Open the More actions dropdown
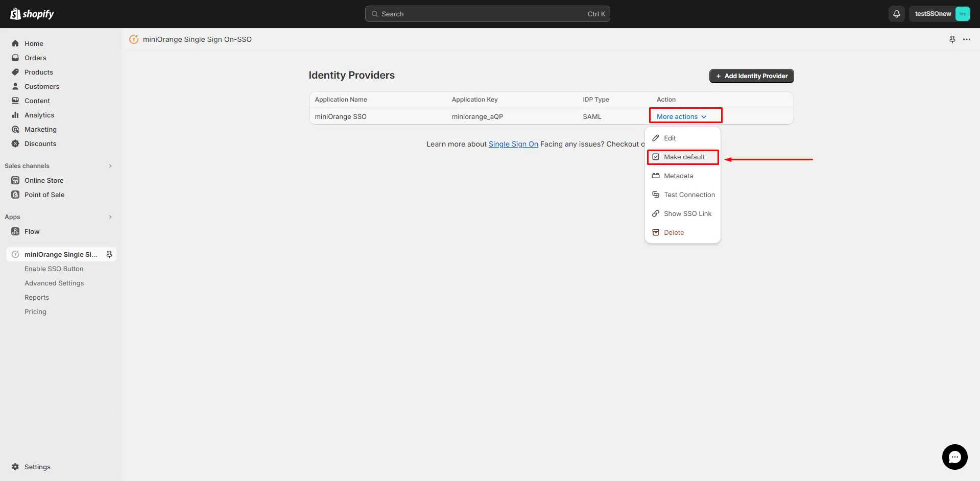 (x=682, y=116)
